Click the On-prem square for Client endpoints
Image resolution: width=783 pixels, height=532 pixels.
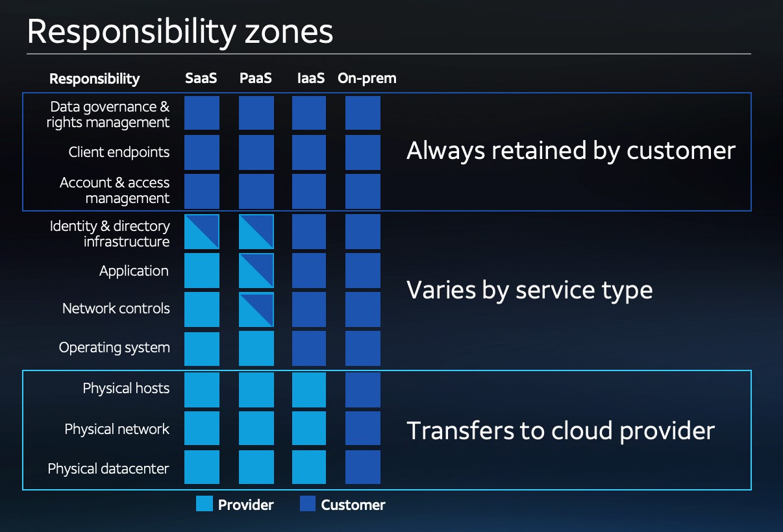coord(363,152)
